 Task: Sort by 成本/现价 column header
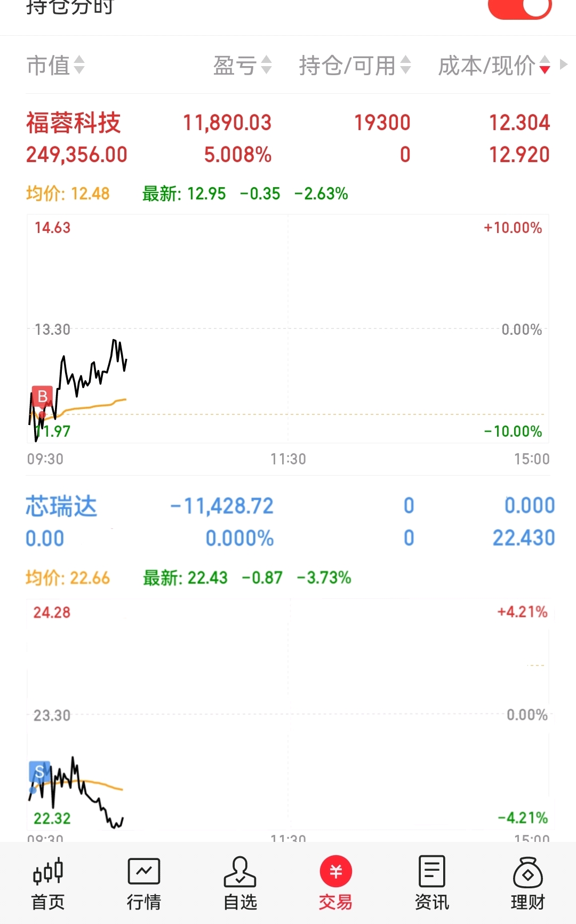[493, 66]
